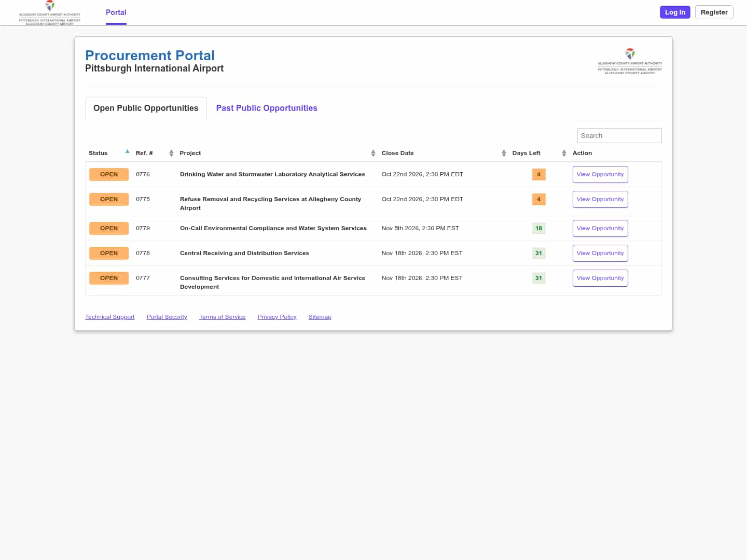View Opportunity for Refuse Removal project 0775
The height and width of the screenshot is (560, 747).
click(600, 199)
